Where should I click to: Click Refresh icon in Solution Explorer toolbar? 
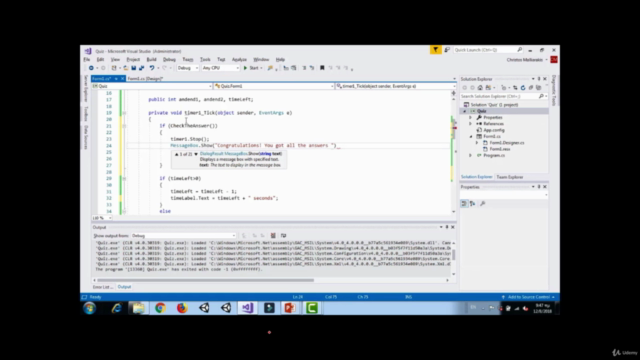coord(523,88)
